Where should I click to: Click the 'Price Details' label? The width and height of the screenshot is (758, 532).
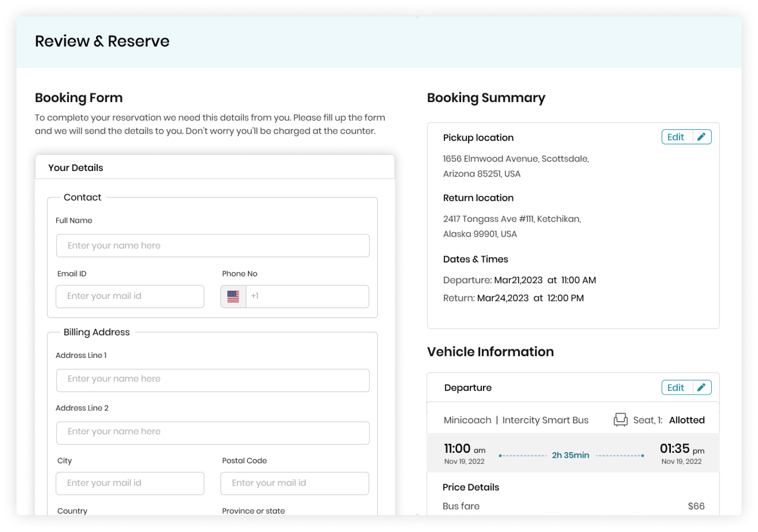click(470, 487)
